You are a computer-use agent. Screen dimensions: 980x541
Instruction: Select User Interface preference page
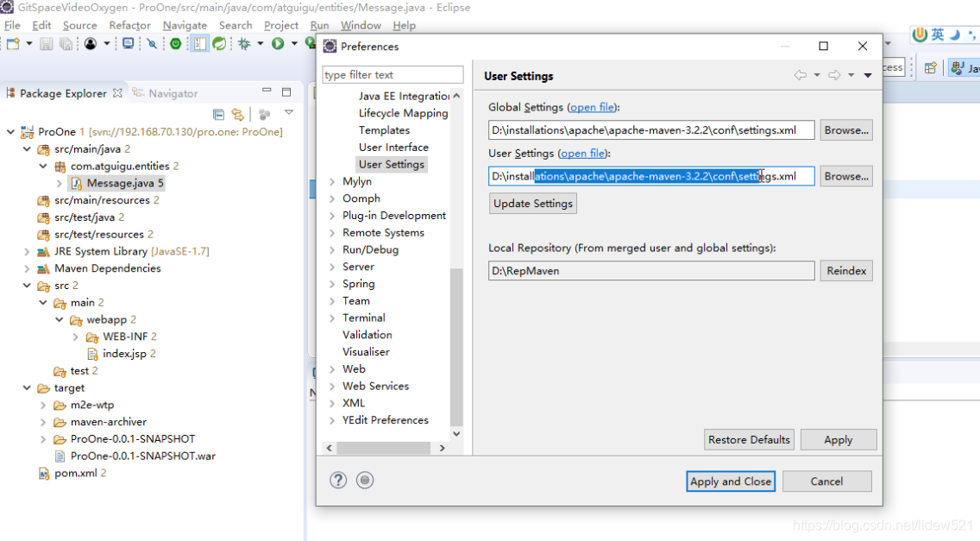point(393,147)
